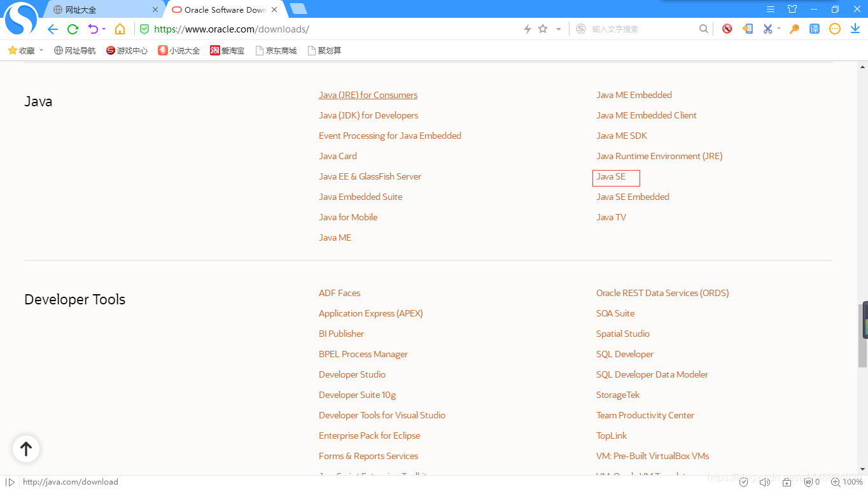
Task: Click the vertical page scrollbar thumb
Action: tap(863, 335)
